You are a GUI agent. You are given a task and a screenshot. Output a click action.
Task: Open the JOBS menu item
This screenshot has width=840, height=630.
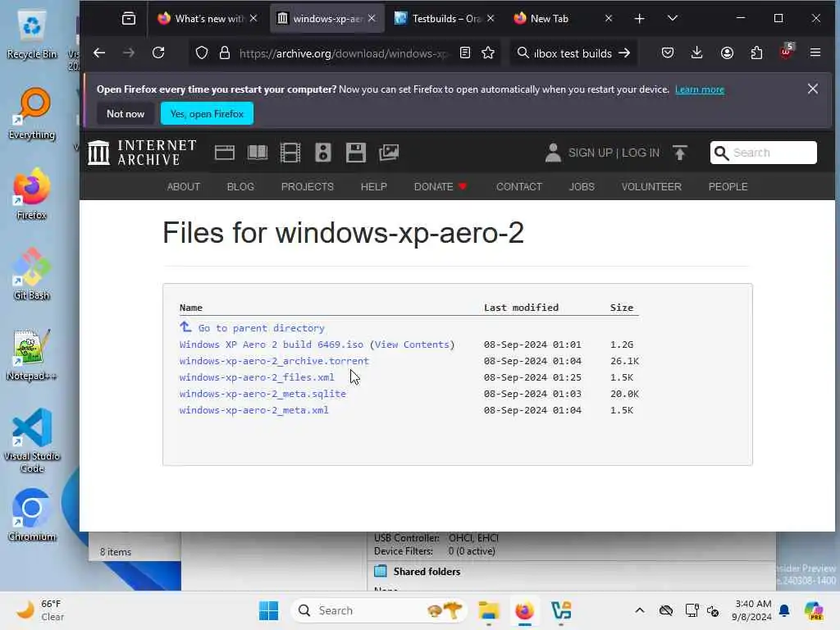(582, 186)
